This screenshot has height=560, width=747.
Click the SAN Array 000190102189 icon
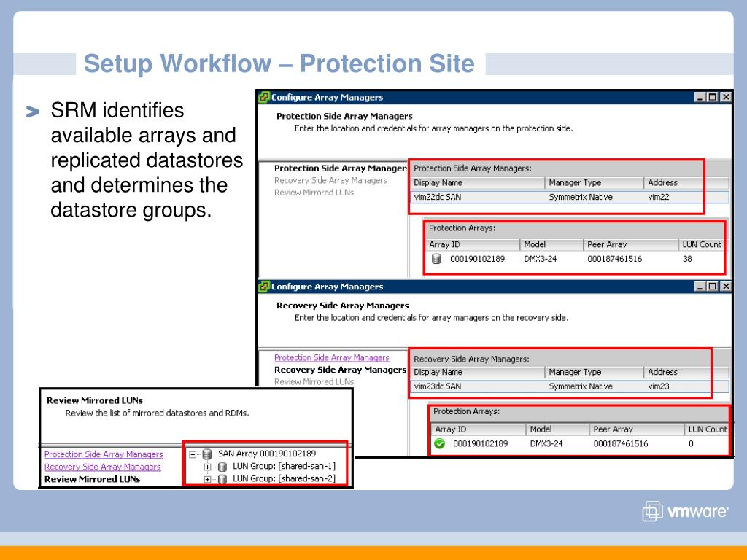[x=207, y=454]
